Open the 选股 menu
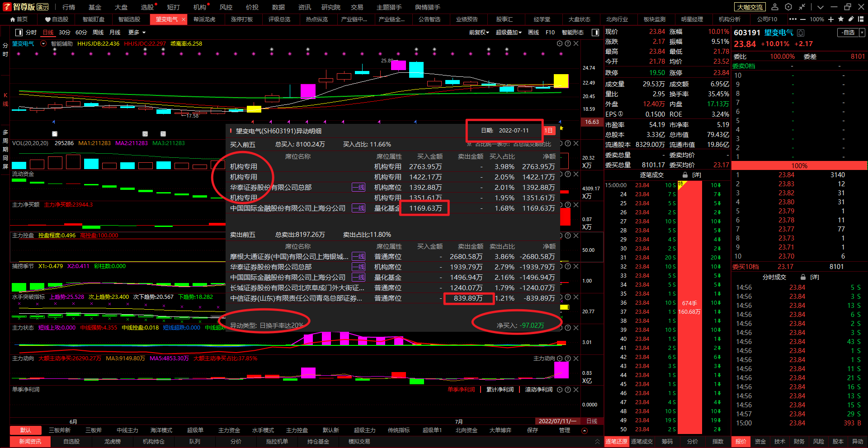The width and height of the screenshot is (868, 448). point(147,7)
